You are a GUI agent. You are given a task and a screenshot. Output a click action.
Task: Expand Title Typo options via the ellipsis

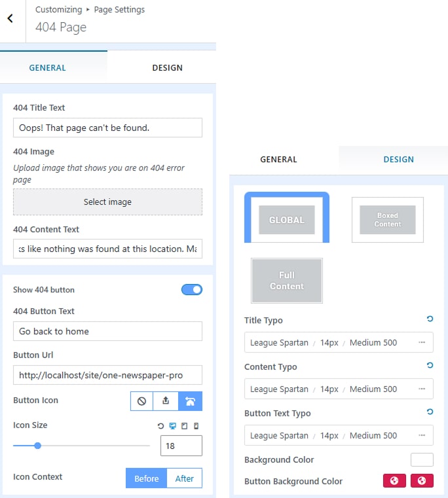(422, 342)
